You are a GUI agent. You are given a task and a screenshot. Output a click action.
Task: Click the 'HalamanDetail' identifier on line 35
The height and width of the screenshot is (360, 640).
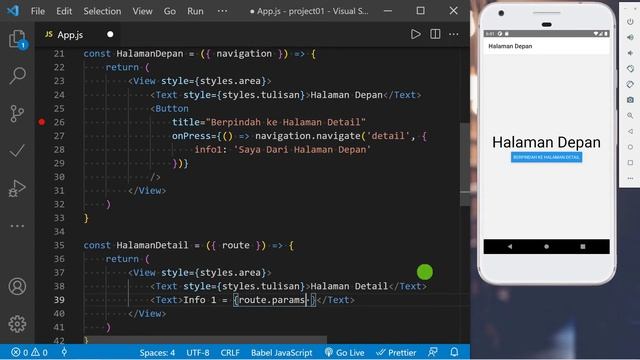[x=152, y=245]
